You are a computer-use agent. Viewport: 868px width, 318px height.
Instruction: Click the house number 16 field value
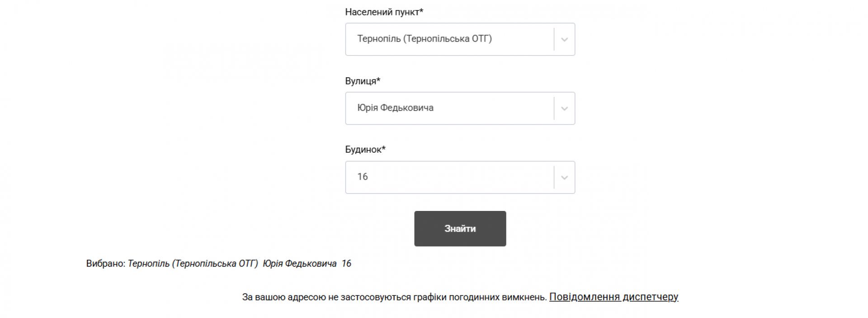pyautogui.click(x=363, y=177)
